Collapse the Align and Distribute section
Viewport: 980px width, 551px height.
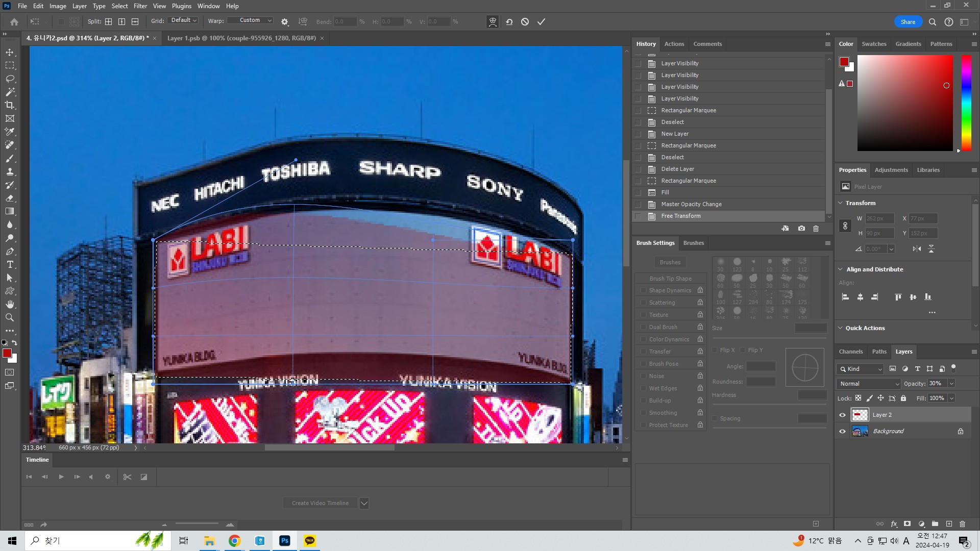841,269
